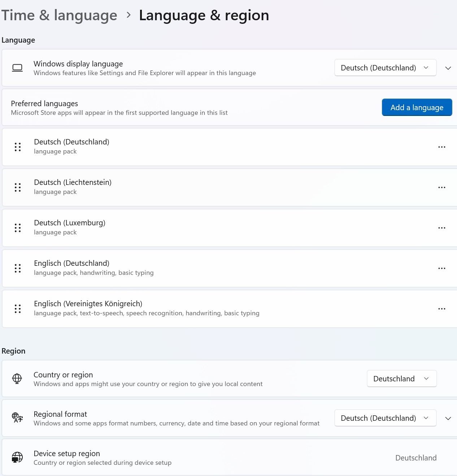The image size is (457, 476).
Task: Open more options for Deutsch (Luxemburg)
Action: click(x=441, y=228)
